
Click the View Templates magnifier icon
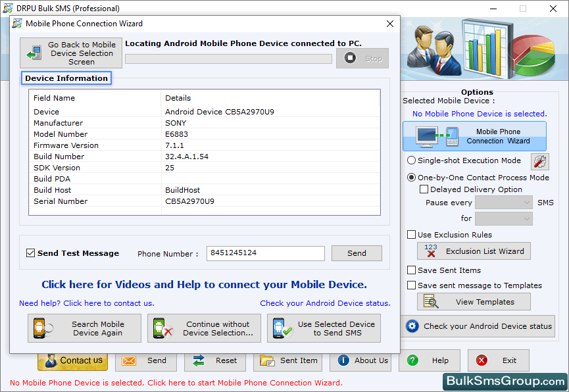tap(431, 302)
